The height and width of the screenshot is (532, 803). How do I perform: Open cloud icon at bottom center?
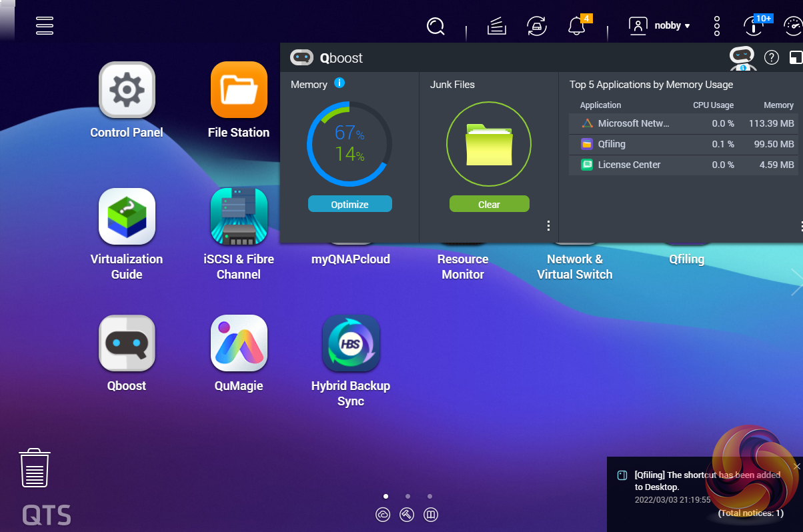[383, 515]
